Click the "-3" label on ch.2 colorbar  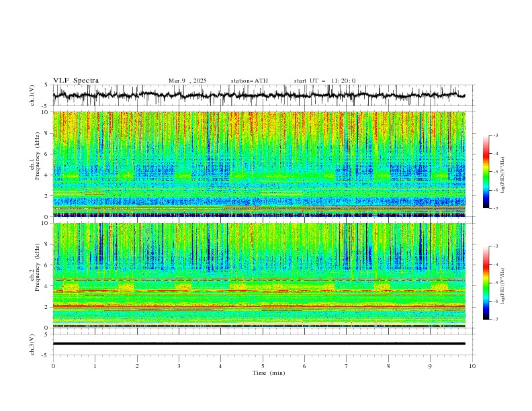496,246
